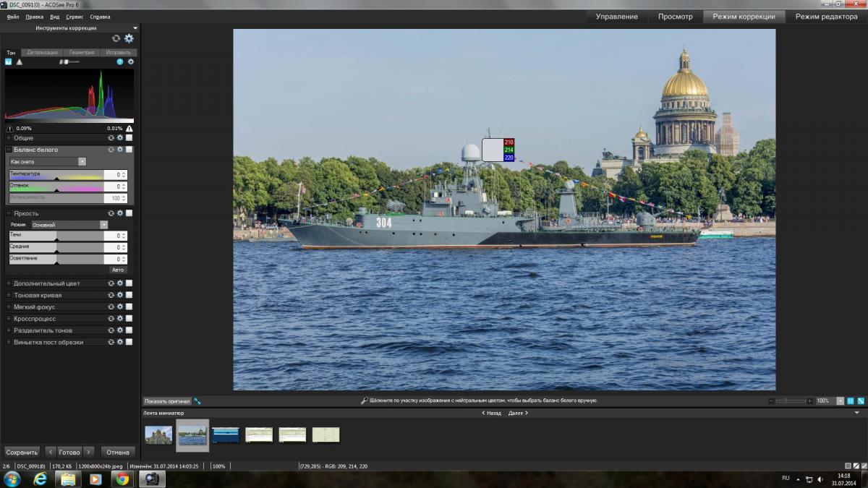Reset the Баланс белого settings
Image resolution: width=868 pixels, height=488 pixels.
coord(111,150)
